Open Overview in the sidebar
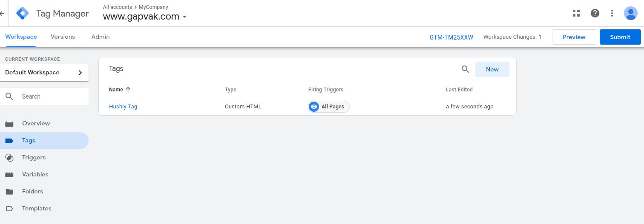This screenshot has width=644, height=224. [44, 124]
